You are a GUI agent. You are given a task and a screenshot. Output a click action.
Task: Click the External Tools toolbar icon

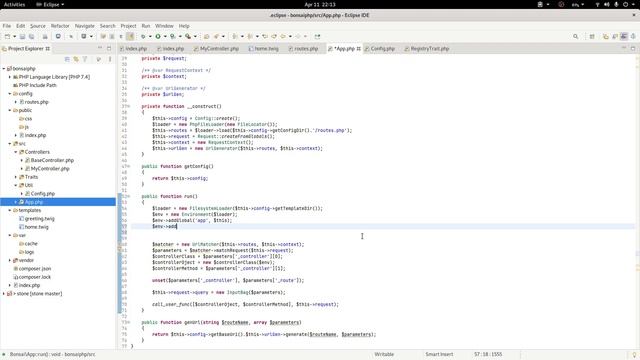coord(188,36)
